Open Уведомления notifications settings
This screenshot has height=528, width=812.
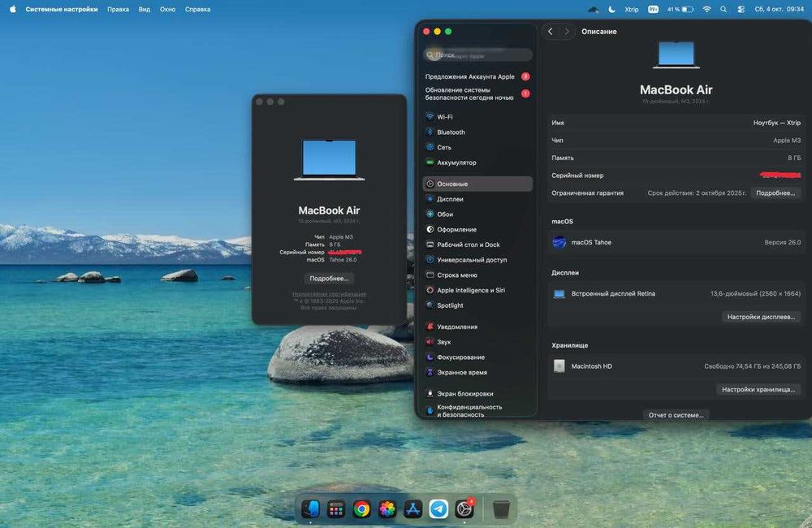(477, 327)
